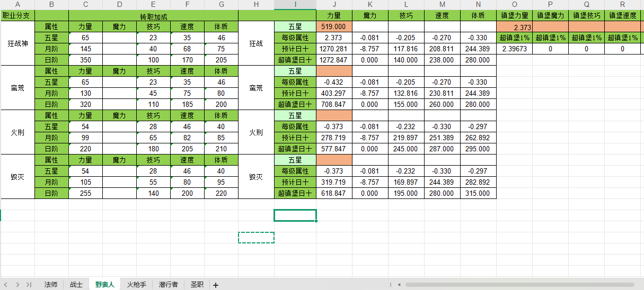This screenshot has width=644, height=290.
Task: Select column D header
Action: 119,5
